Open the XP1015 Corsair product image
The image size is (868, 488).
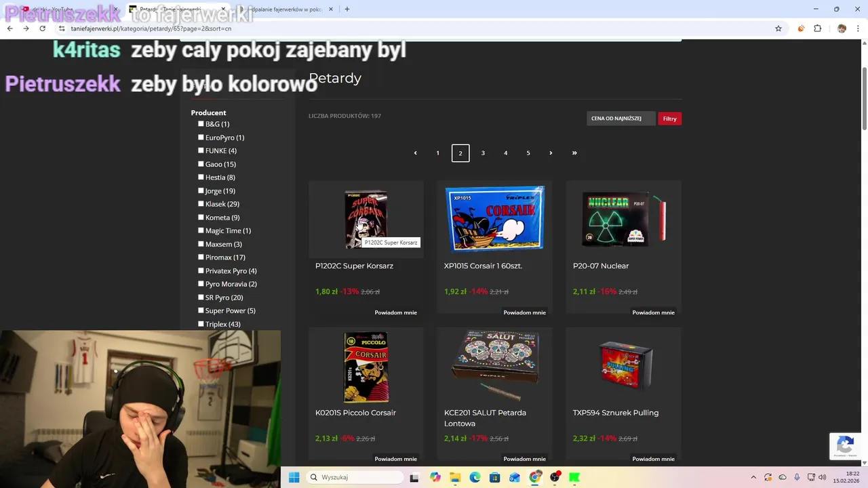tap(495, 219)
